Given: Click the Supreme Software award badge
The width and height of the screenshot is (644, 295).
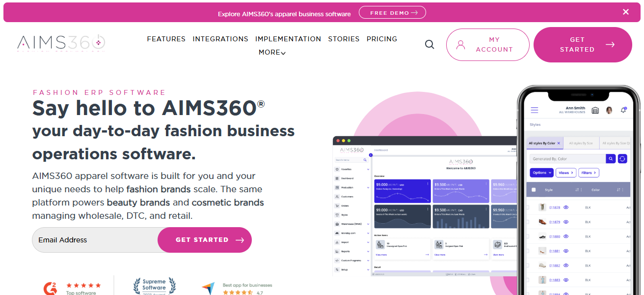Looking at the screenshot, I should (x=155, y=286).
